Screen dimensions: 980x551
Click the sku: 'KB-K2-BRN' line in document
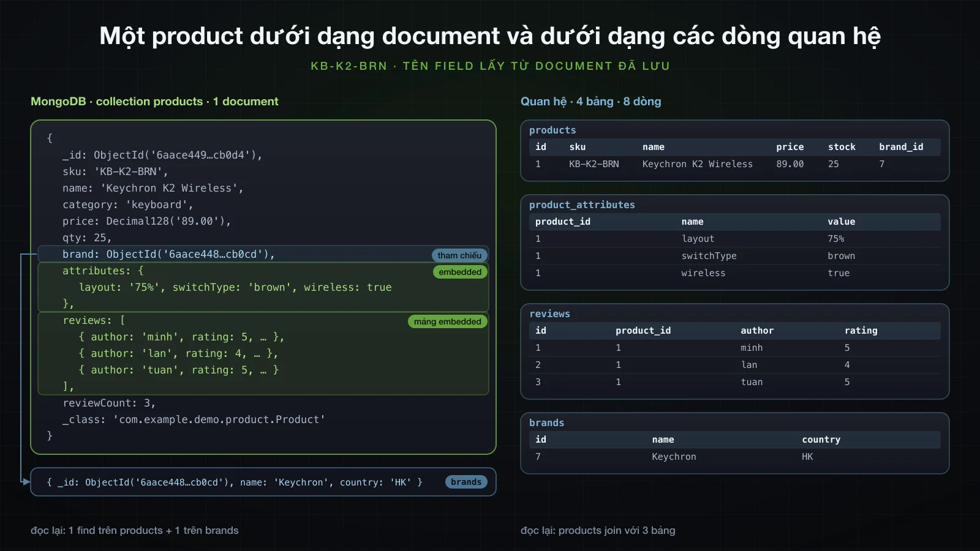(115, 171)
